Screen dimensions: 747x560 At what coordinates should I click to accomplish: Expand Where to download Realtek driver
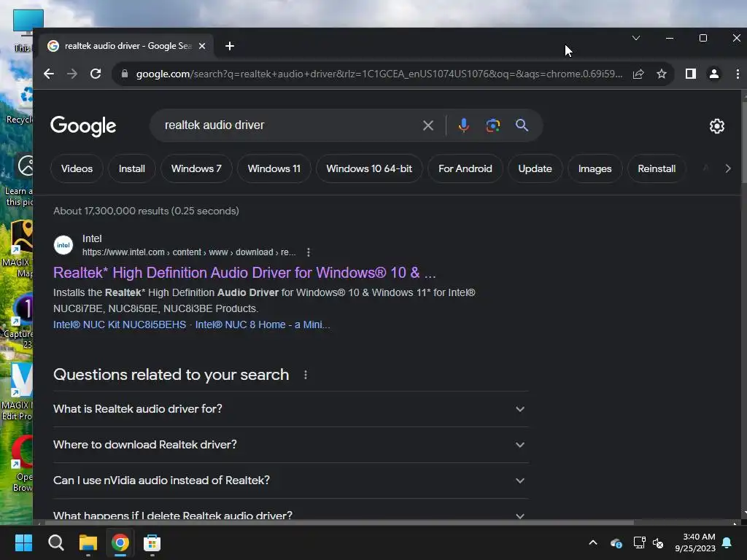coord(290,445)
